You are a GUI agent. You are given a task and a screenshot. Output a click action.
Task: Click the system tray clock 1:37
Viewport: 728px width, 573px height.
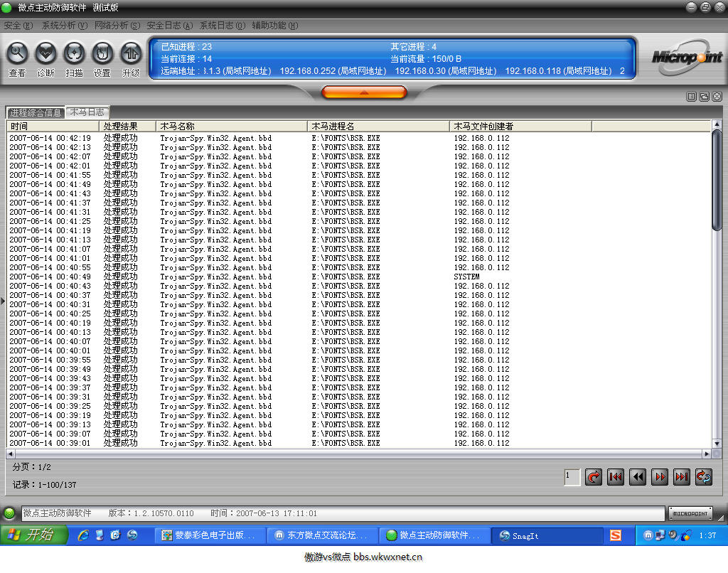pos(707,535)
